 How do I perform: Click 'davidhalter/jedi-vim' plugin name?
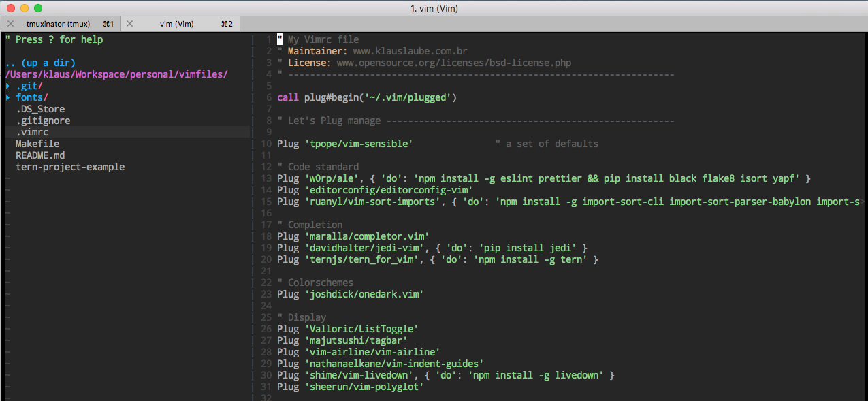364,248
